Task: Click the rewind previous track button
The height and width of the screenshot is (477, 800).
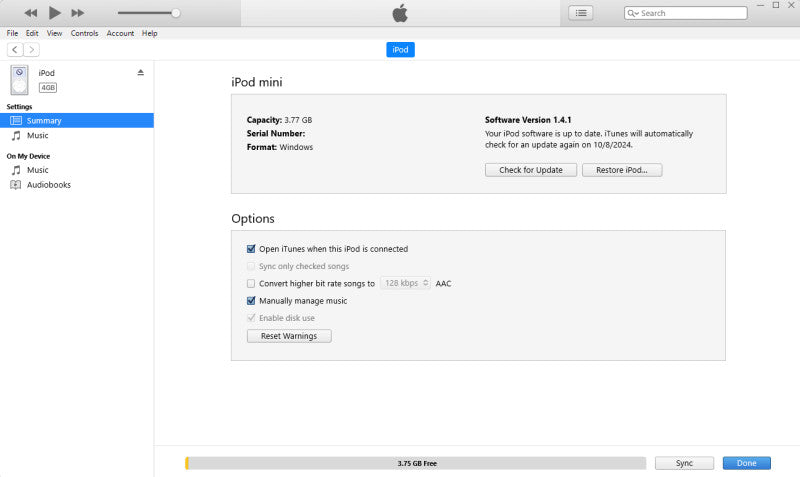Action: [31, 13]
